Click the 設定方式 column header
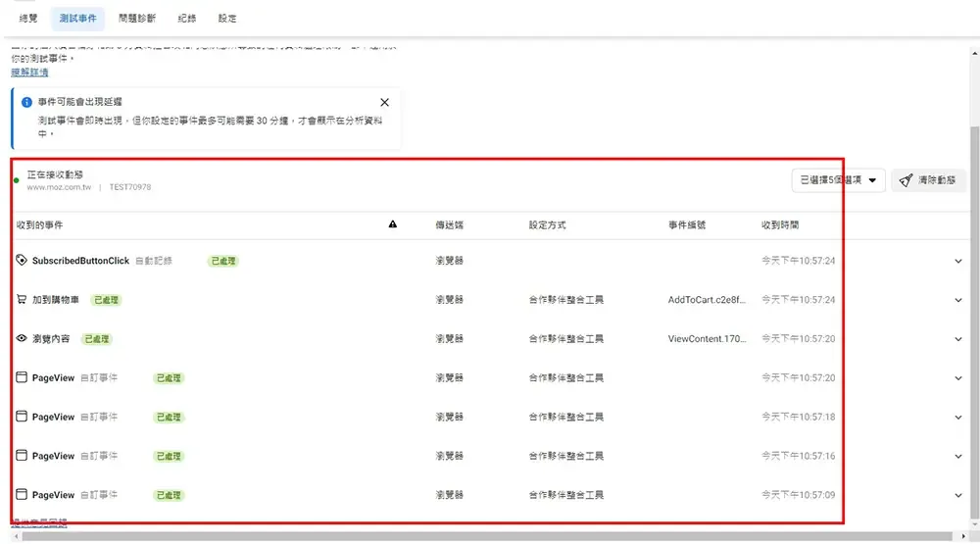The height and width of the screenshot is (544, 980). click(x=547, y=224)
